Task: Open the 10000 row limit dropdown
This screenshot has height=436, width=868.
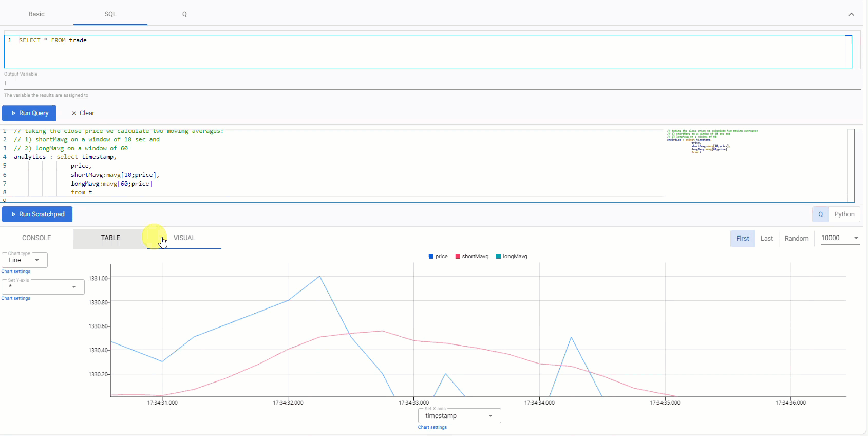Action: [x=840, y=238]
